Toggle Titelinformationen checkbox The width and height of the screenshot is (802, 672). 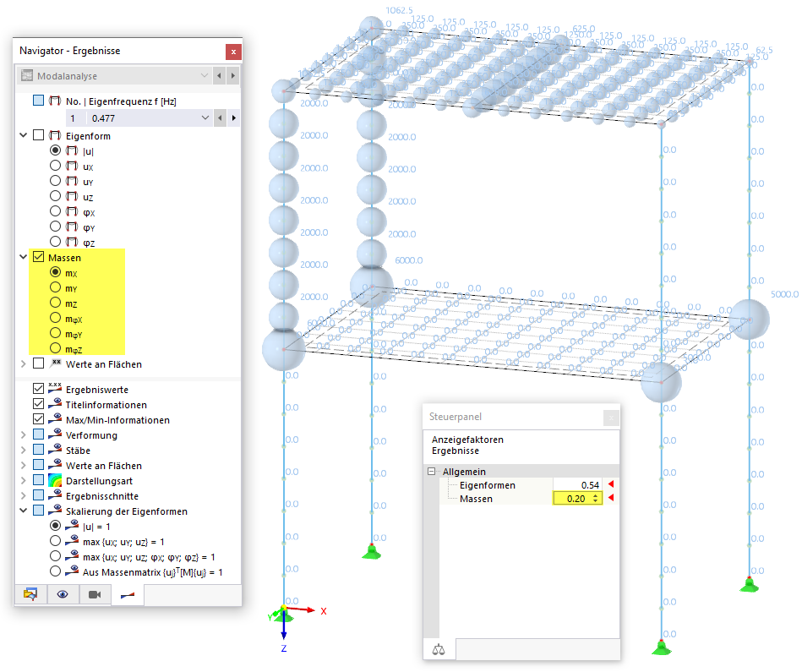[x=38, y=403]
